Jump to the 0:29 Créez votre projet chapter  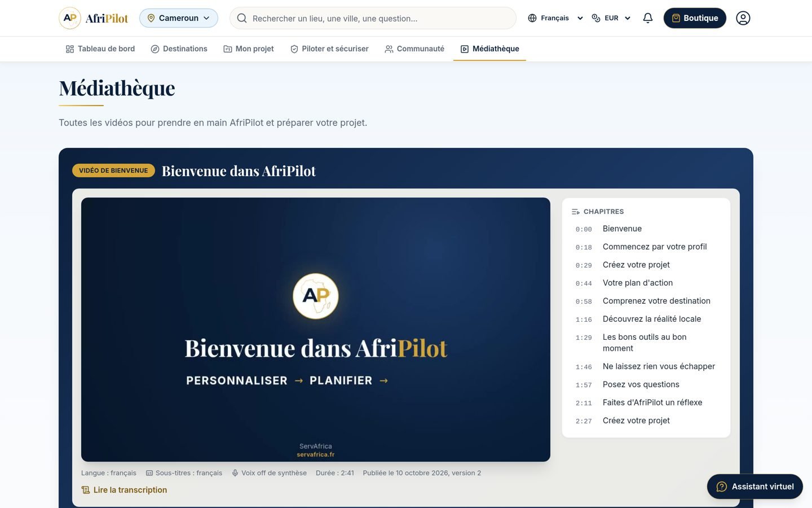[x=646, y=265]
